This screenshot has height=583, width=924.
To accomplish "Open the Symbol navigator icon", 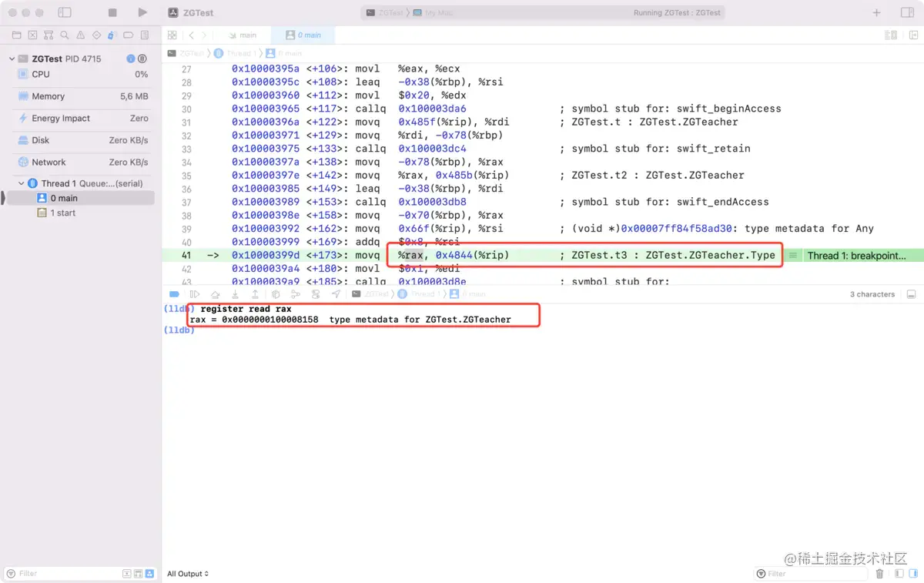I will click(x=49, y=35).
